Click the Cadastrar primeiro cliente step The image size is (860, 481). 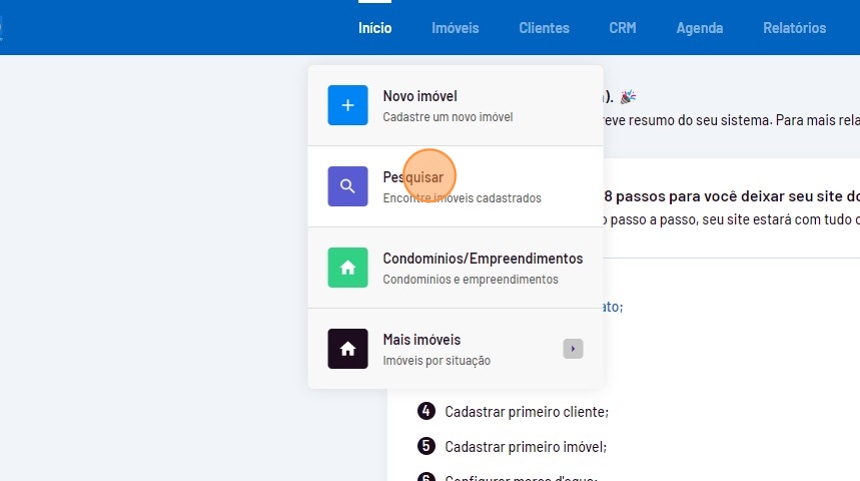(526, 411)
